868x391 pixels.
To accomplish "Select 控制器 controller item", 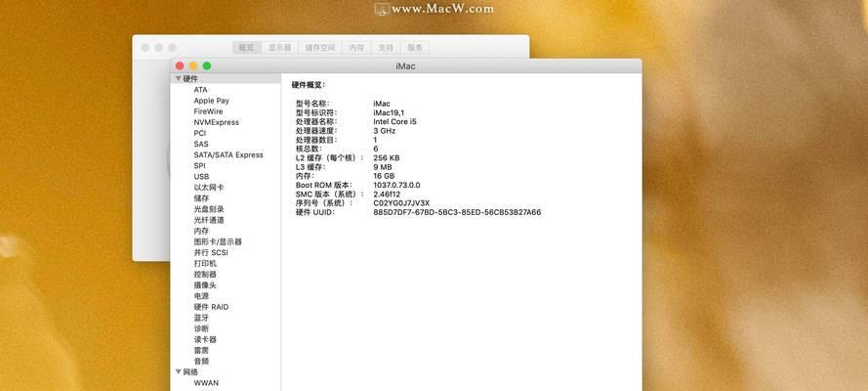I will click(x=205, y=274).
